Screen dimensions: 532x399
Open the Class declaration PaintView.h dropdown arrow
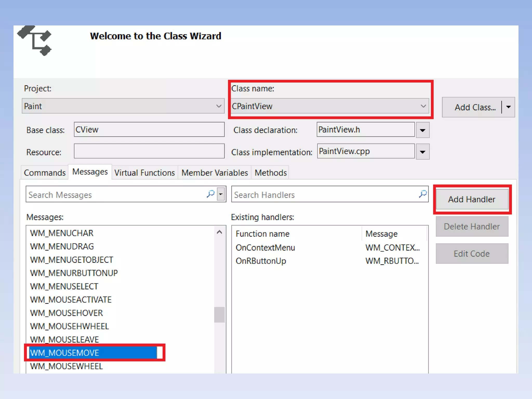[x=422, y=130]
